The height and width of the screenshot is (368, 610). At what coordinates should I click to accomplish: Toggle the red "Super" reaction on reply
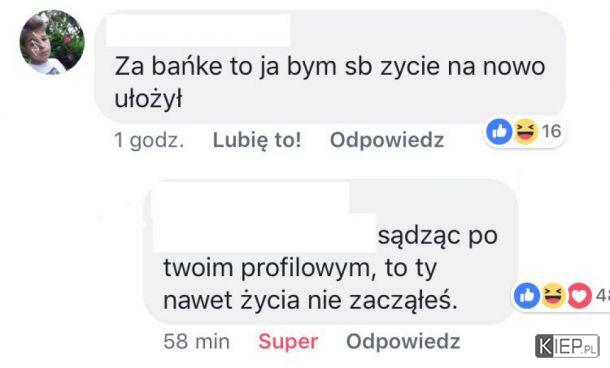[x=288, y=342]
